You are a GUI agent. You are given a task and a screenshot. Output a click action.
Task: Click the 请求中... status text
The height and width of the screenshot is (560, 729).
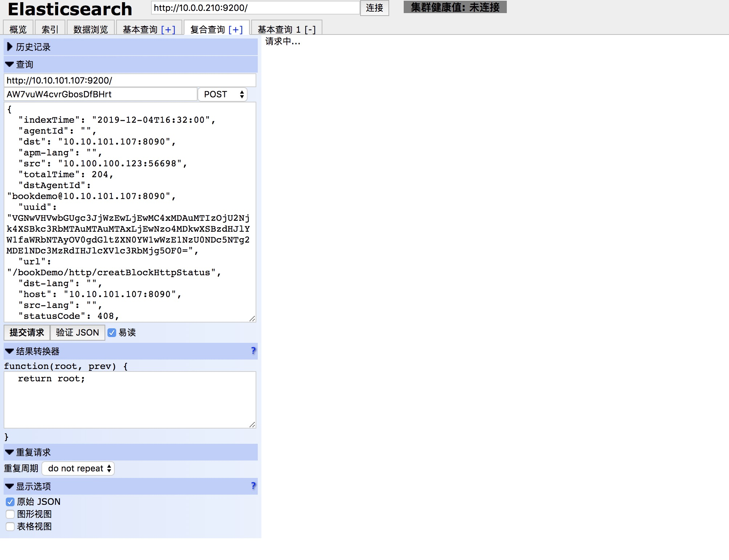pyautogui.click(x=283, y=41)
